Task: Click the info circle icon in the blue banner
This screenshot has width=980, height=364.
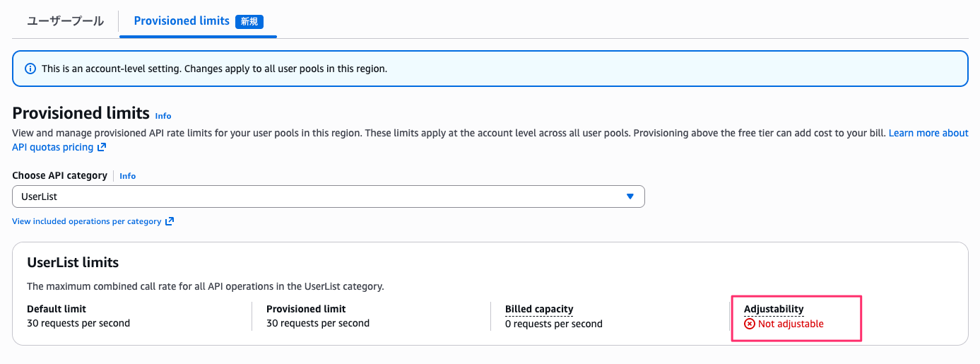Action: tap(30, 69)
